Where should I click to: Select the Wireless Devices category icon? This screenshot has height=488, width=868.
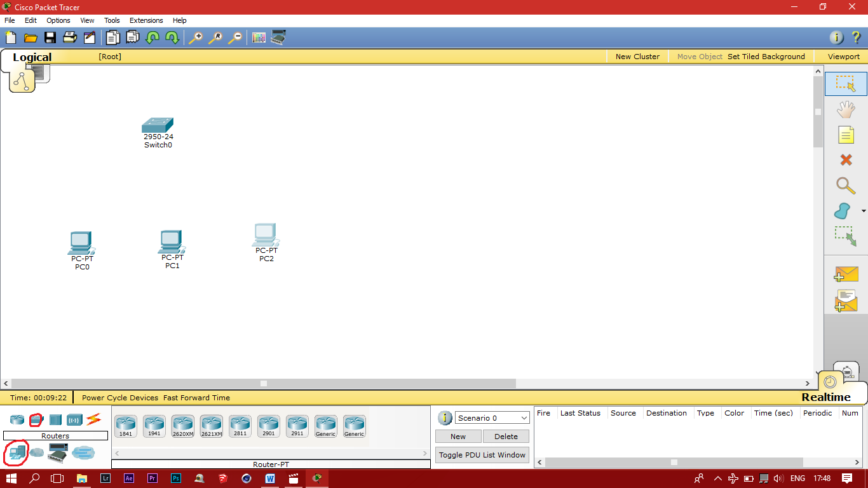pyautogui.click(x=75, y=419)
